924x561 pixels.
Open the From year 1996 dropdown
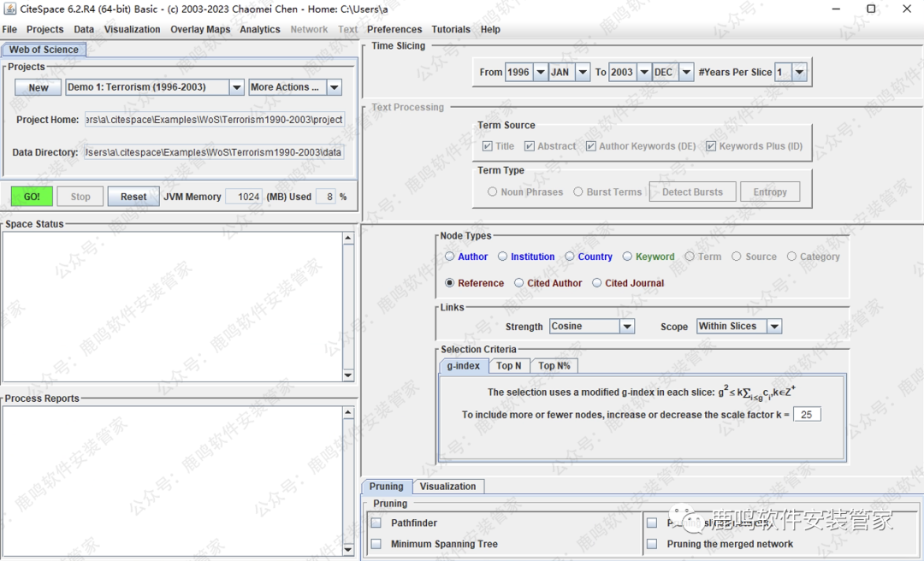click(x=540, y=73)
